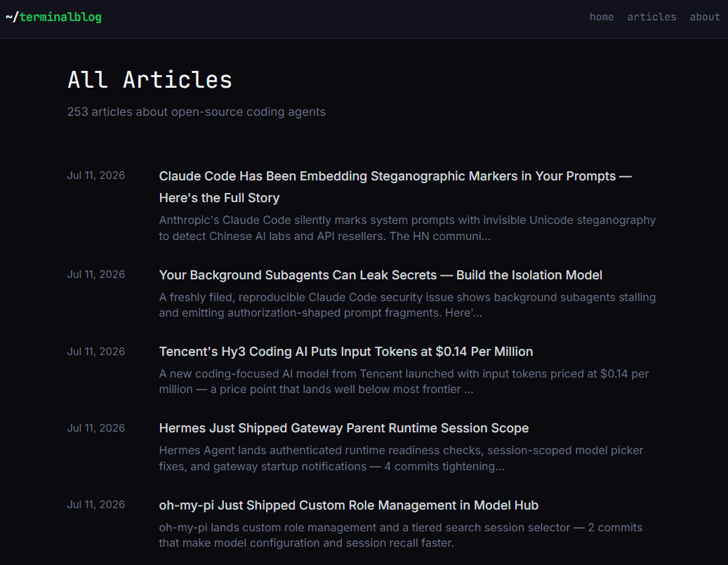Open the Tencent's Hy3 Coding AI article
This screenshot has height=565, width=728.
346,352
